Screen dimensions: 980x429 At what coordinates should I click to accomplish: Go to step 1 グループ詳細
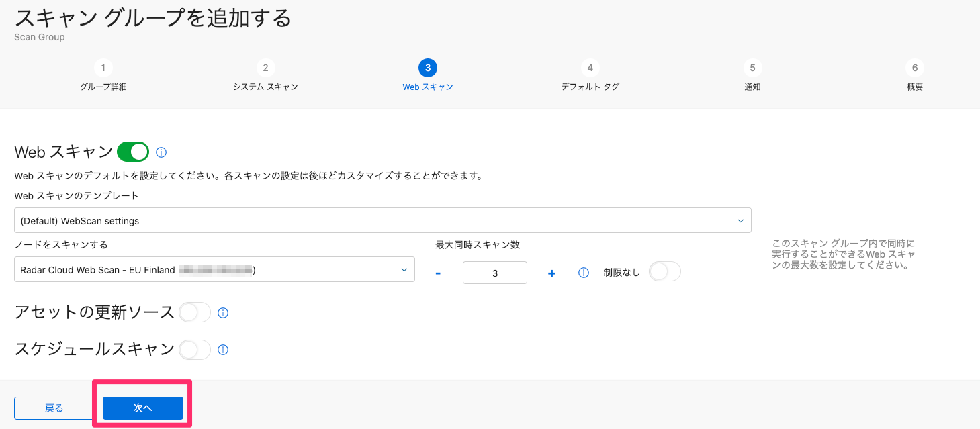pos(103,68)
